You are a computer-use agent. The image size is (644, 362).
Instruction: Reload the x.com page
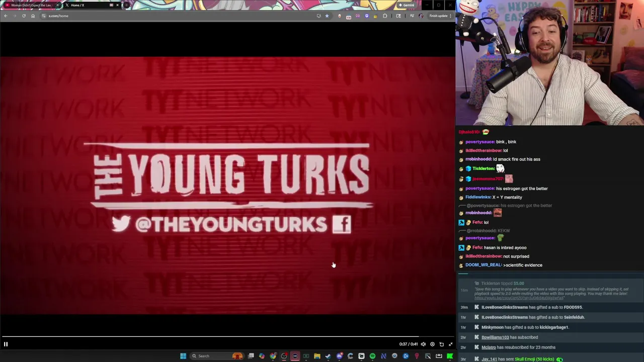click(x=24, y=16)
